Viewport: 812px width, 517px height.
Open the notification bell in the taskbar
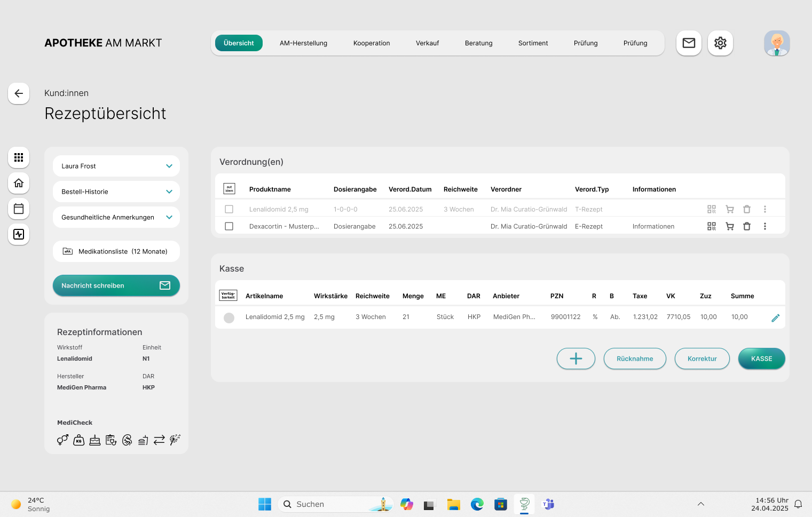[798, 504]
